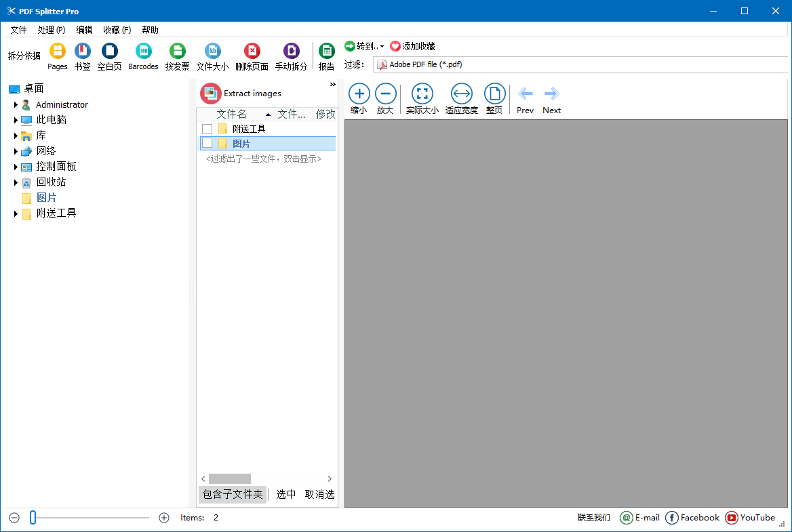
Task: Open the YouTube link
Action: click(x=750, y=518)
